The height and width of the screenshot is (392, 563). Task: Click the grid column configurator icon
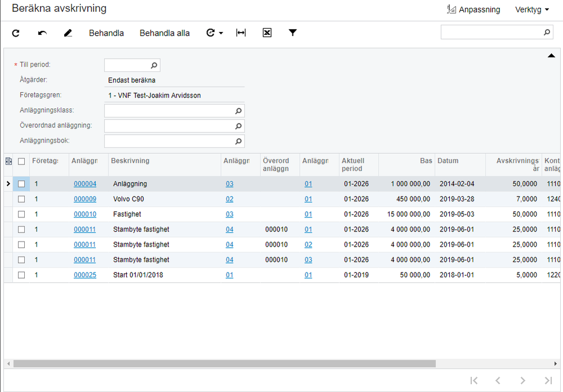click(8, 161)
